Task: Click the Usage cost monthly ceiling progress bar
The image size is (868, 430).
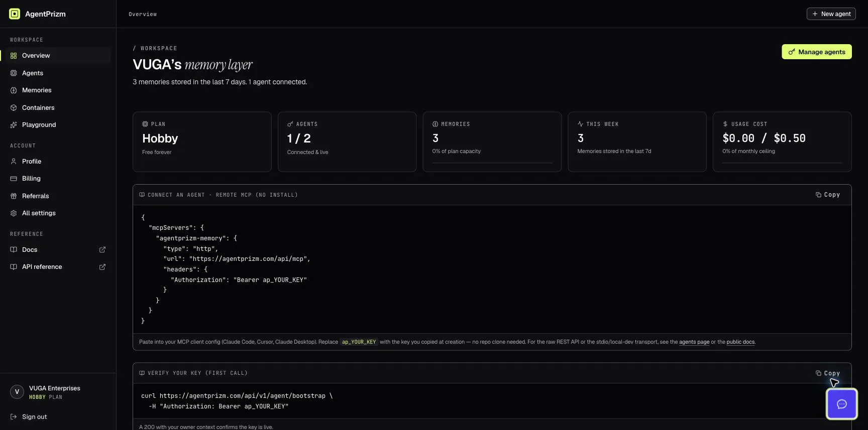Action: (782, 163)
